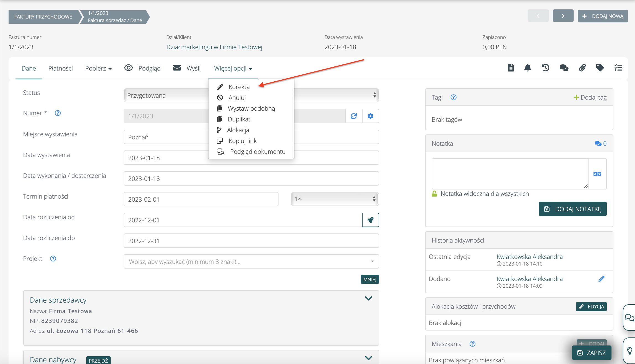
Task: Click the note translate language icon
Action: pos(597,174)
